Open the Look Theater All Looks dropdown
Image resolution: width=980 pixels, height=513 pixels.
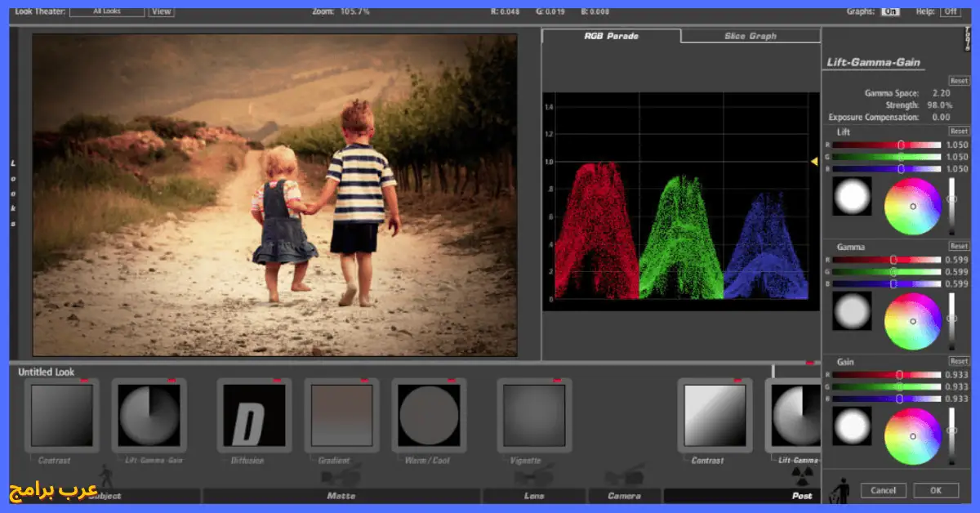107,11
